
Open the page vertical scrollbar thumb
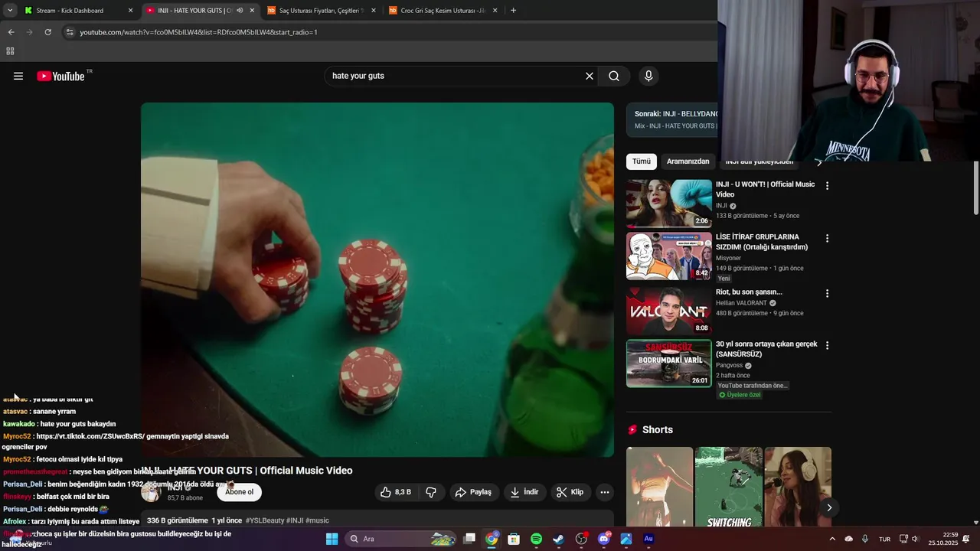[975, 187]
